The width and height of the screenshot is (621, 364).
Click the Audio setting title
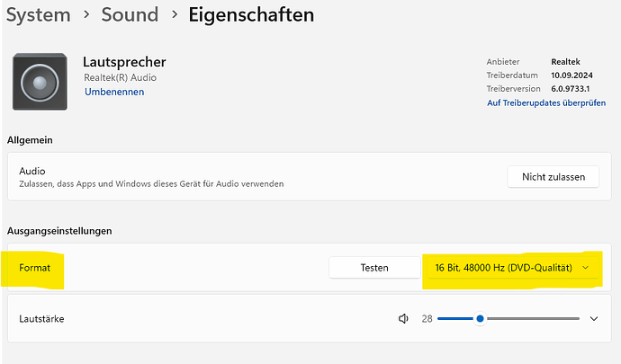point(32,171)
